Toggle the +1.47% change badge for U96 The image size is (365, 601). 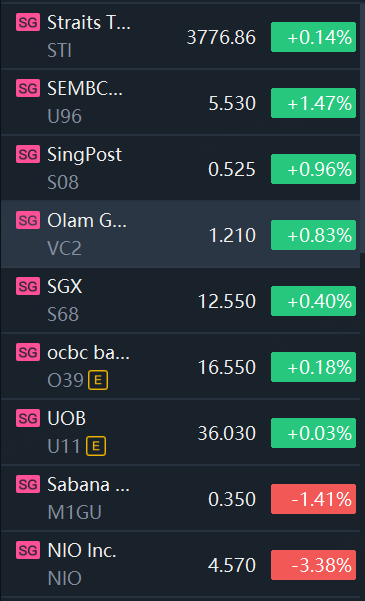pyautogui.click(x=313, y=103)
